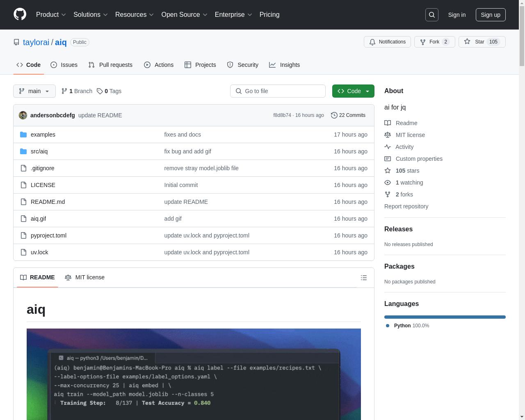
Task: Open the search magnifier button
Action: pyautogui.click(x=432, y=15)
